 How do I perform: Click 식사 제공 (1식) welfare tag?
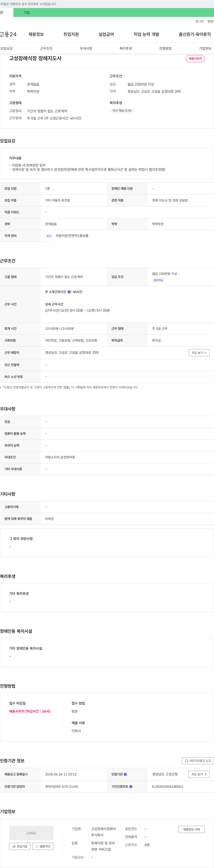pos(122,111)
